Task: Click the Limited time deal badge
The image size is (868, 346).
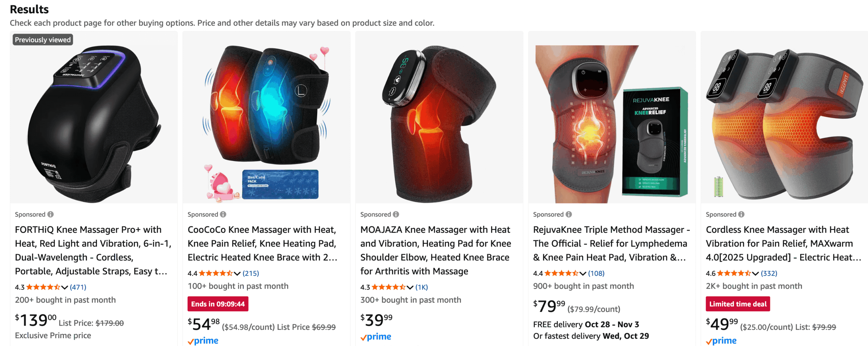Action: pos(738,304)
